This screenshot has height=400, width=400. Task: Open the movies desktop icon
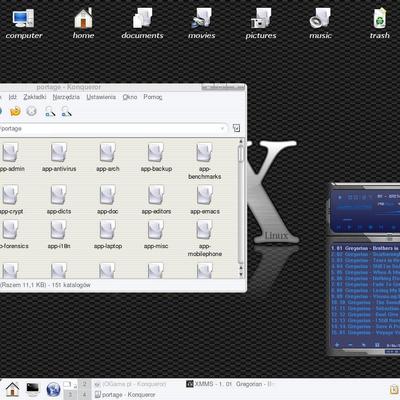click(x=202, y=23)
